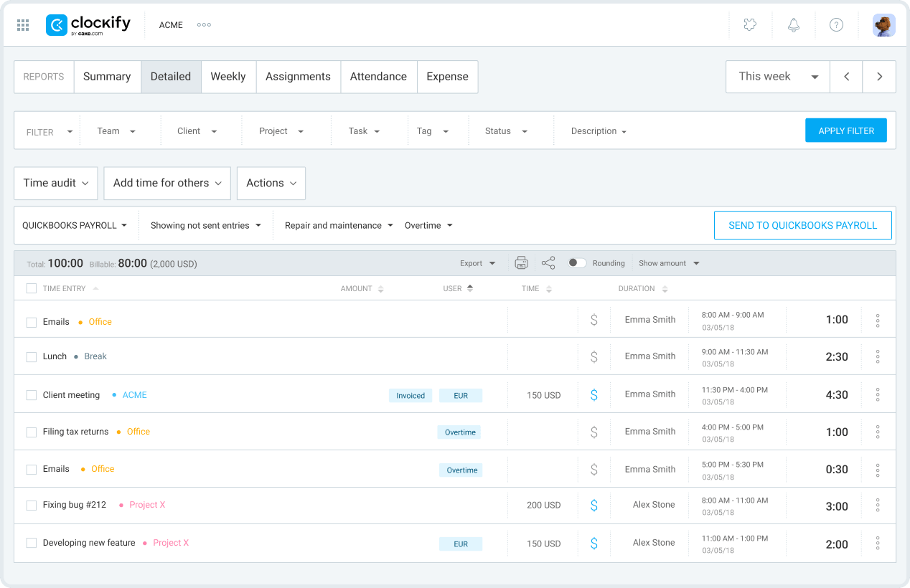Toggle the Rounding switch

coord(577,263)
